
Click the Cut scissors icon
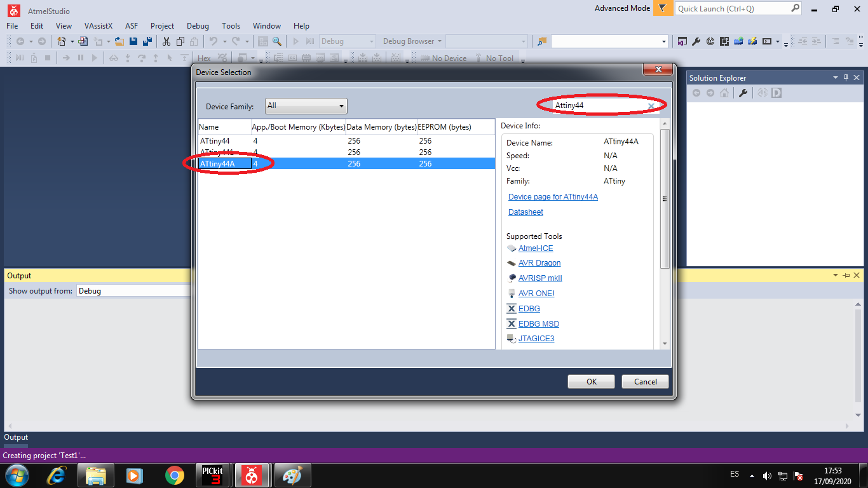click(x=166, y=41)
